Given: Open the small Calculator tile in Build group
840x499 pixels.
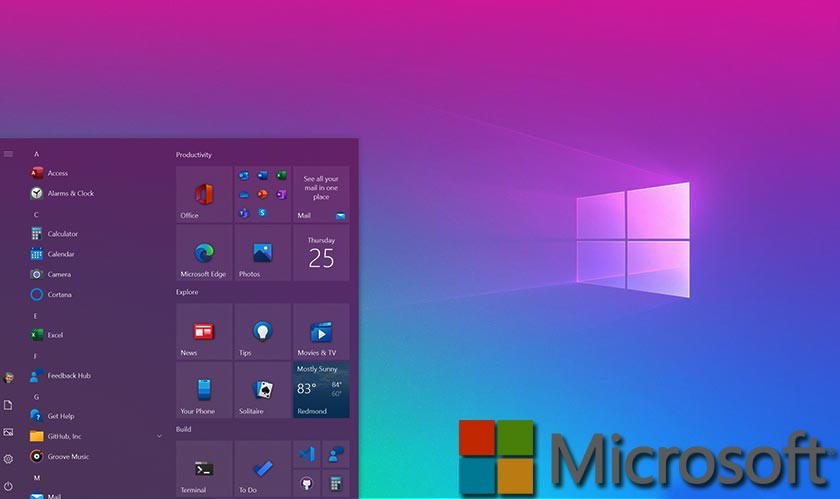Looking at the screenshot, I should coord(336,483).
